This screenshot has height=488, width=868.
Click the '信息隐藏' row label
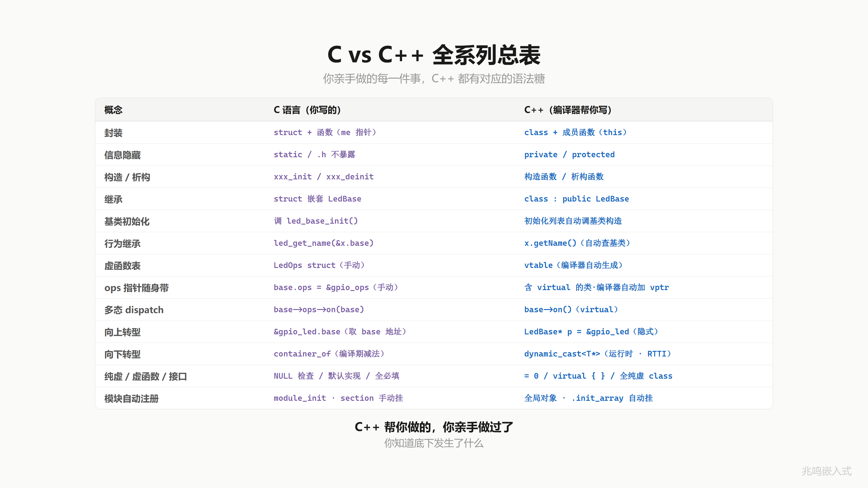click(122, 155)
